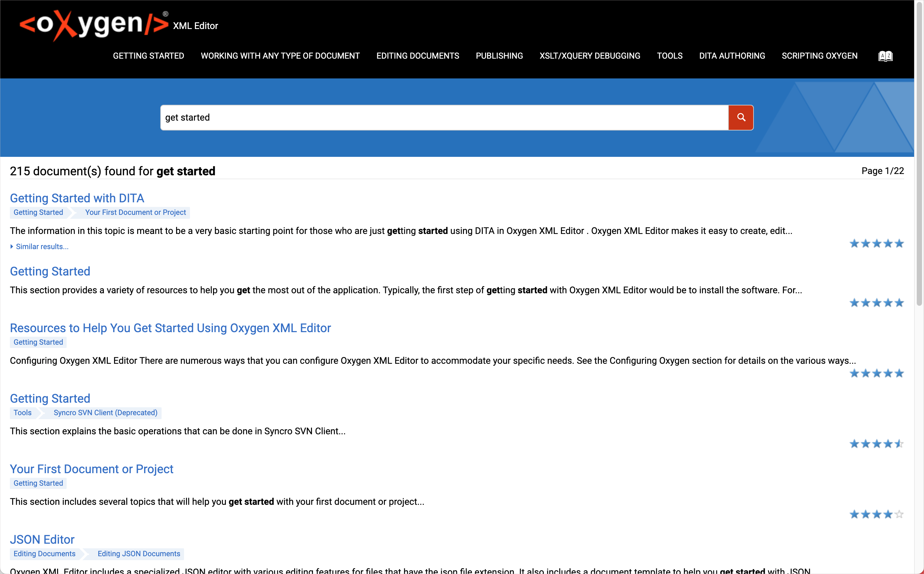
Task: Open DITA Authoring menu
Action: tap(732, 56)
